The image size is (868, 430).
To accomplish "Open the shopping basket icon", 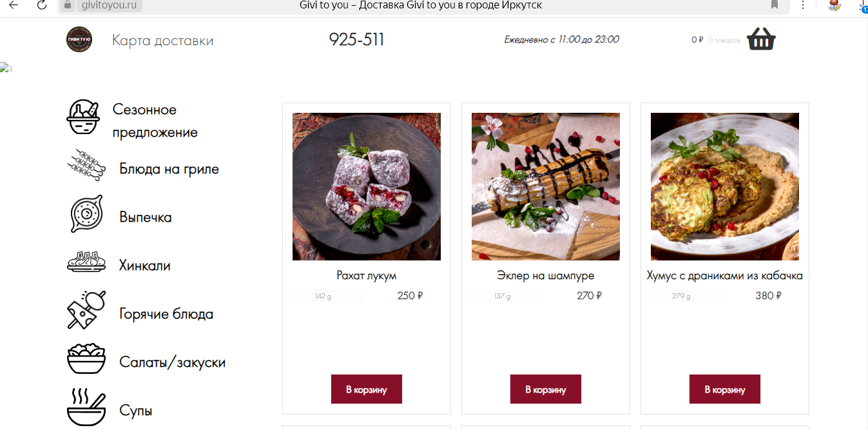I will pos(761,39).
